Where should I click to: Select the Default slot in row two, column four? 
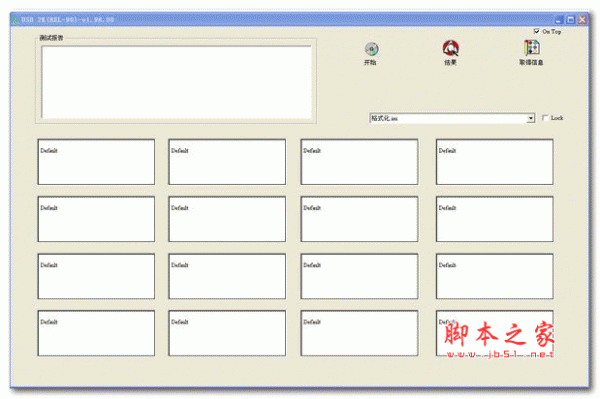[x=494, y=219]
